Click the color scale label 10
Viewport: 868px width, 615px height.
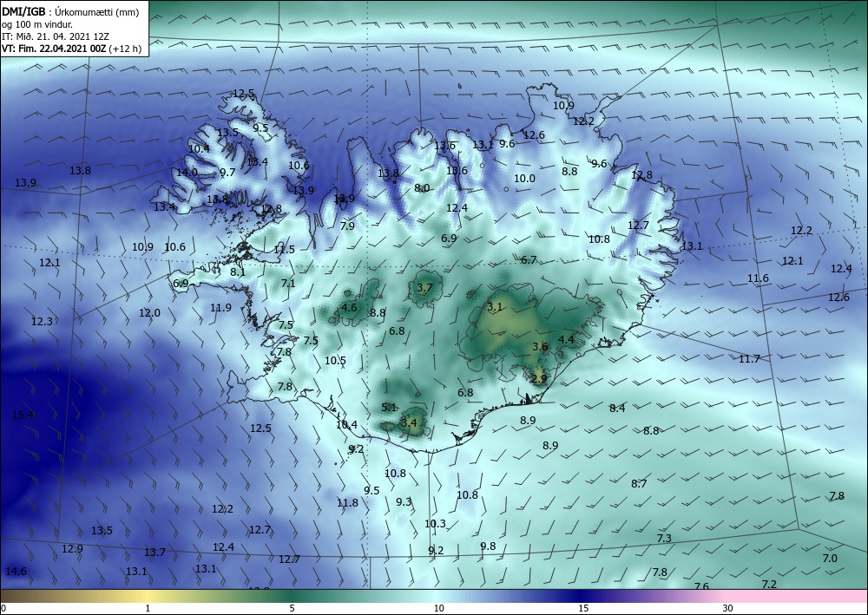[438, 608]
